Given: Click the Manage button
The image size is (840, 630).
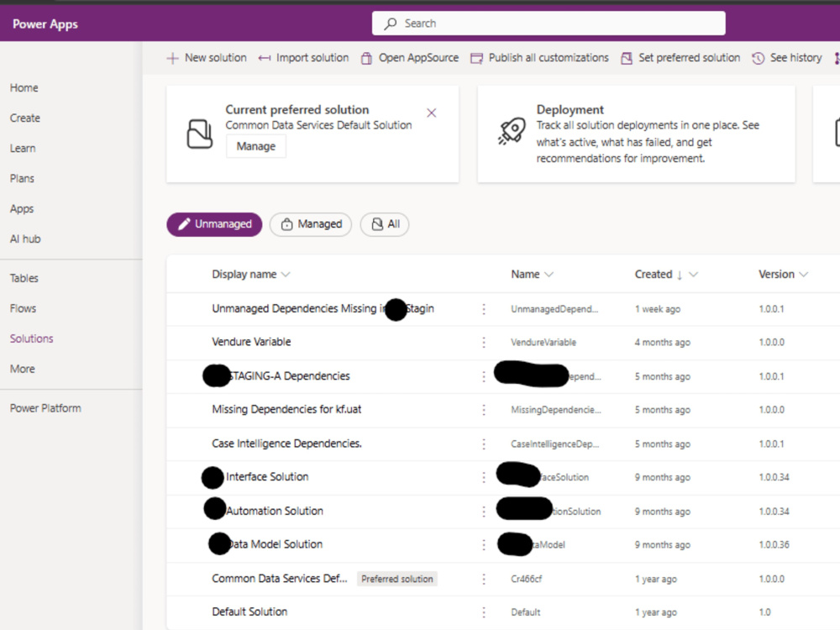Looking at the screenshot, I should [256, 146].
